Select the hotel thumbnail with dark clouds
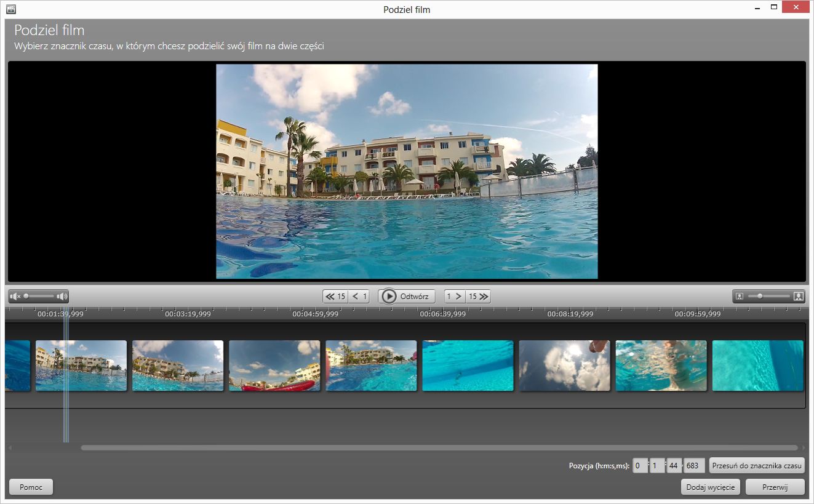The height and width of the screenshot is (504, 814). (178, 366)
